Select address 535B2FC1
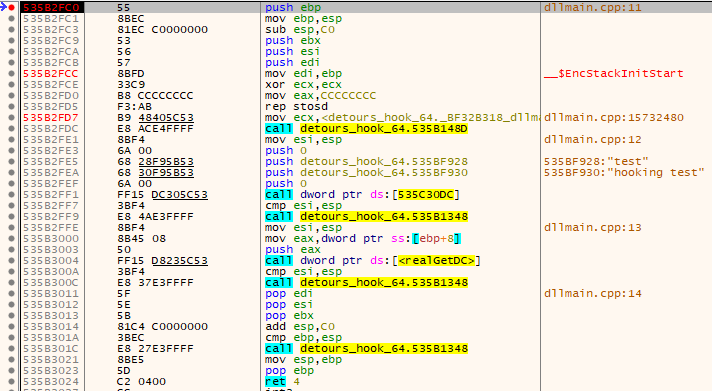The image size is (712, 391). [x=51, y=19]
